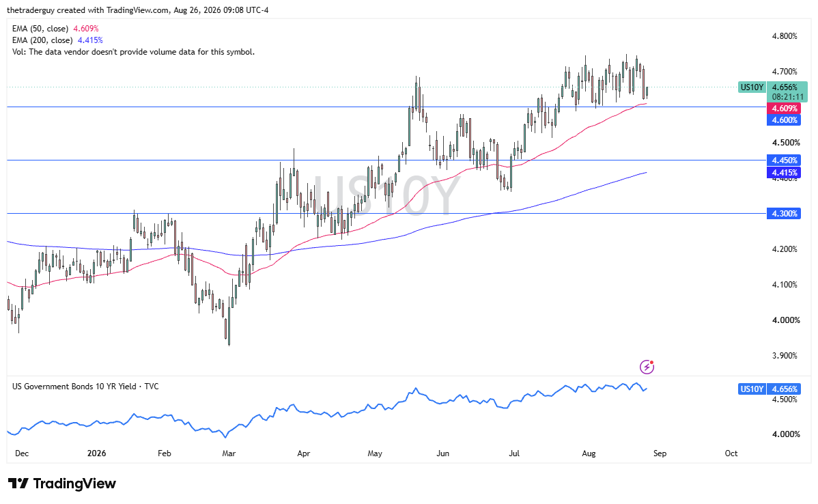Select the 4.600% horizontal line label
The image size is (818, 504).
784,120
